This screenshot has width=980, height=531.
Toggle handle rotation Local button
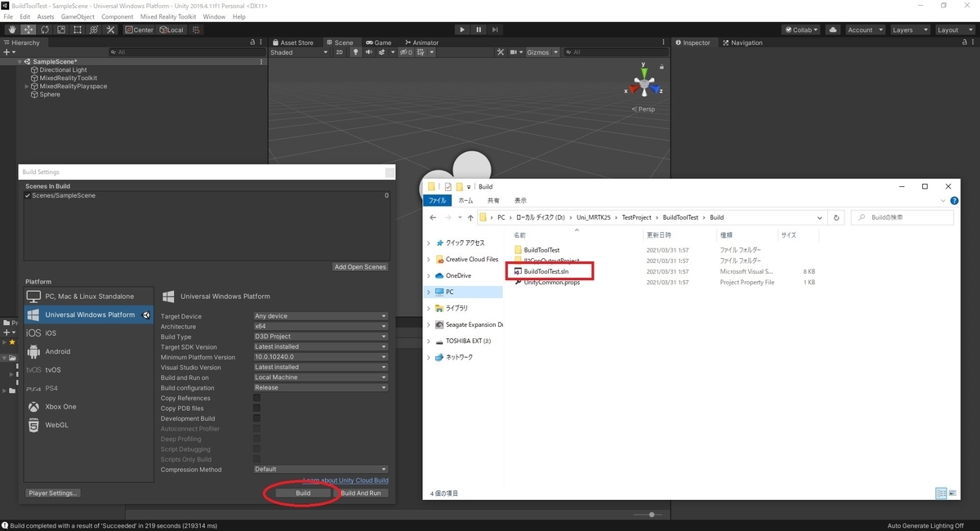pyautogui.click(x=171, y=29)
